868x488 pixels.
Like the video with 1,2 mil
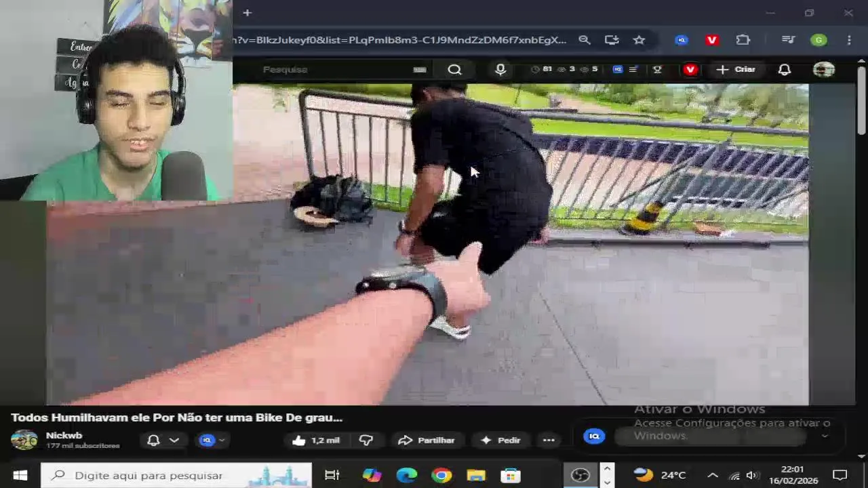click(316, 440)
